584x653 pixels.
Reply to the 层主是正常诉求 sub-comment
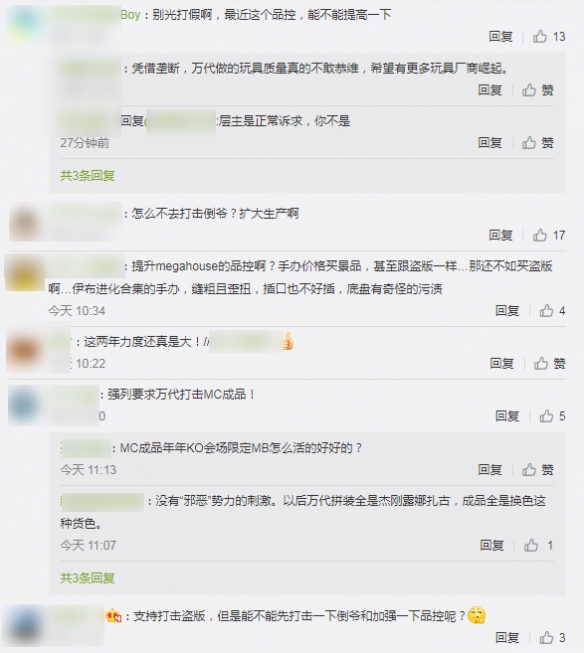tap(490, 143)
